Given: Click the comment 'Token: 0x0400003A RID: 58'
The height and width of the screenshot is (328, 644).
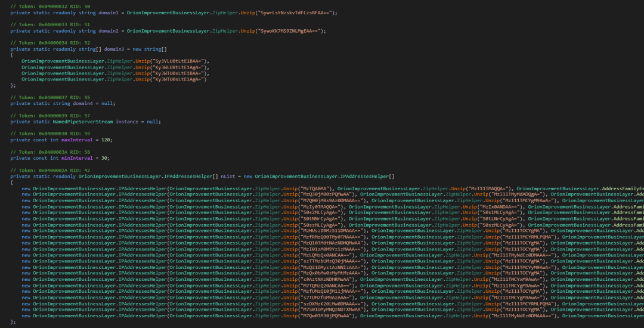Looking at the screenshot, I should click(50, 152).
